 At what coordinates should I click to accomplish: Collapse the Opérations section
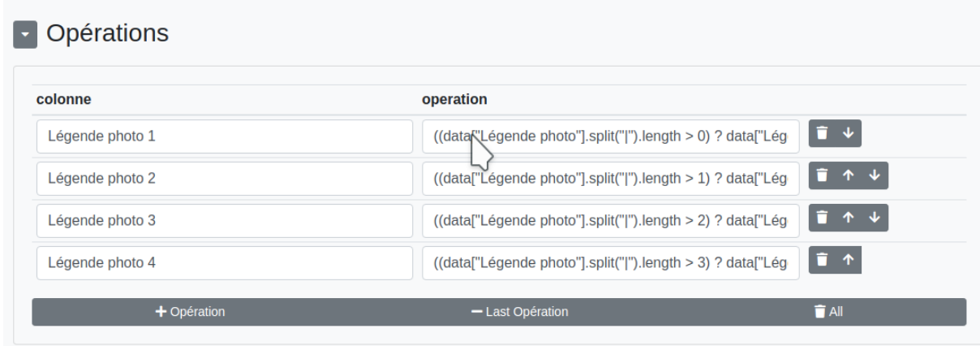tap(24, 35)
